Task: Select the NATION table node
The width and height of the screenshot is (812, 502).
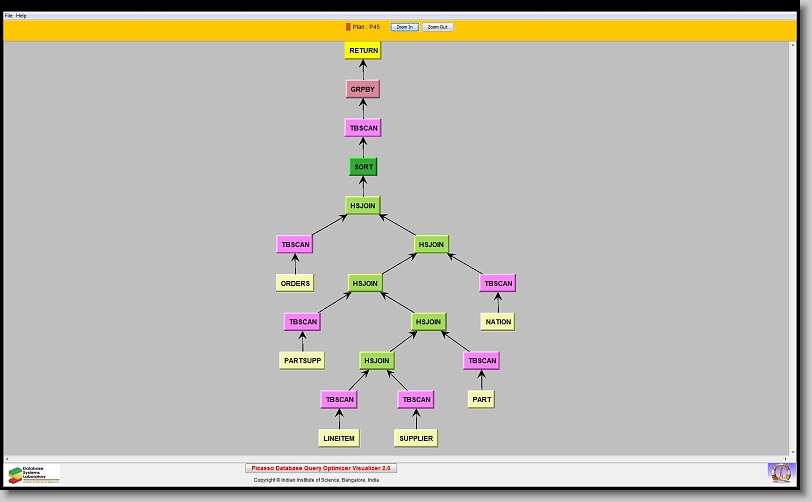Action: point(498,322)
